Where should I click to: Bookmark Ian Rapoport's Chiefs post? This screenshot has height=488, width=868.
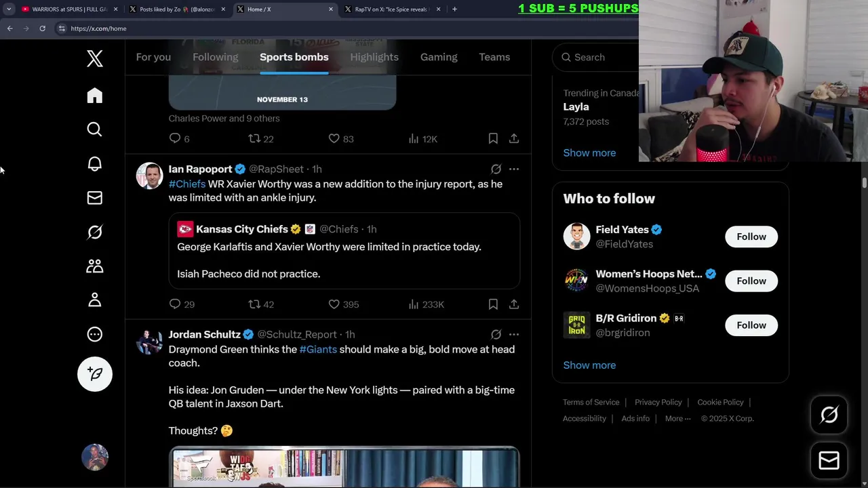[x=493, y=304]
